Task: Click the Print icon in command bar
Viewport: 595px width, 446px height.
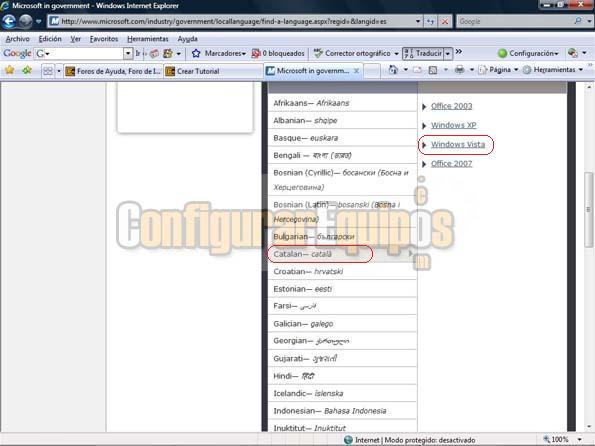Action: click(460, 70)
